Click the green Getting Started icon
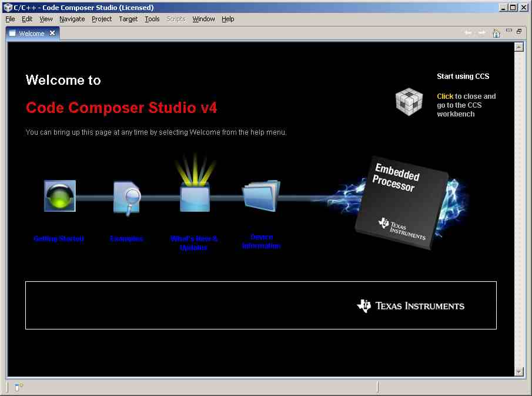Image resolution: width=532 pixels, height=396 pixels. (x=60, y=196)
